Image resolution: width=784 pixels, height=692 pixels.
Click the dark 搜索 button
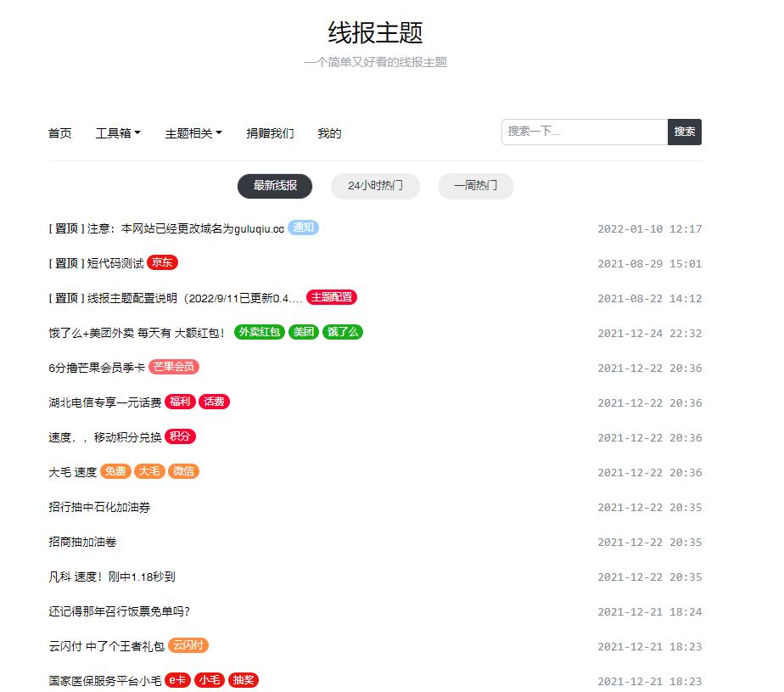(x=685, y=132)
